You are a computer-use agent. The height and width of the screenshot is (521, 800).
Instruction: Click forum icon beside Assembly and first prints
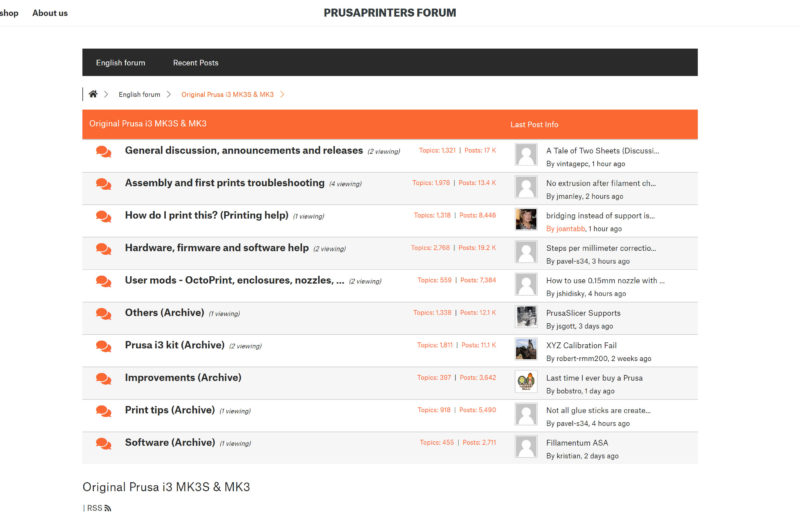tap(104, 184)
